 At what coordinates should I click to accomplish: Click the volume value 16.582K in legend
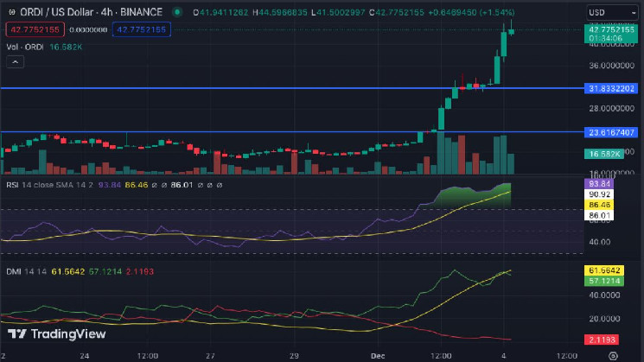coord(66,47)
